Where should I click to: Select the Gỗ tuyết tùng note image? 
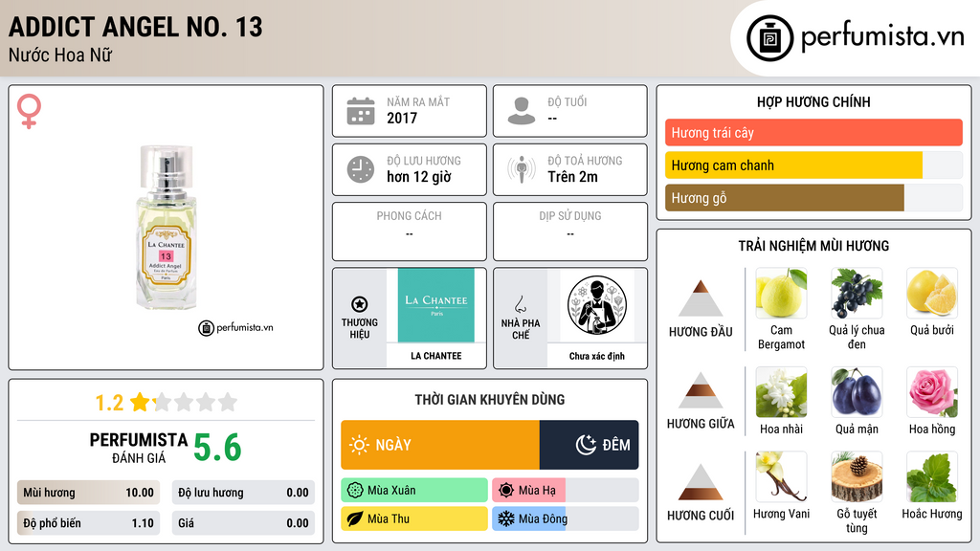pos(857,477)
